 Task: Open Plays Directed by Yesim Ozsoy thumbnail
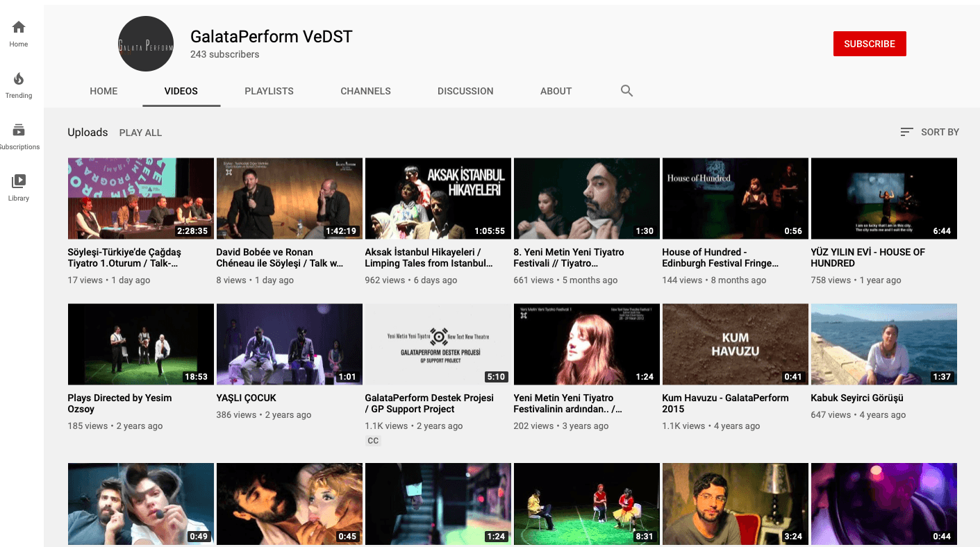140,344
